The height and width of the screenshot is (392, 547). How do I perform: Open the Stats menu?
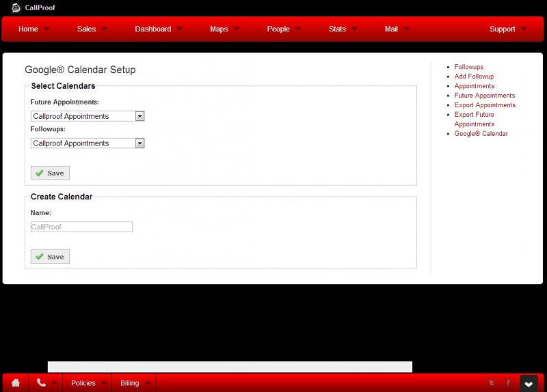click(343, 29)
